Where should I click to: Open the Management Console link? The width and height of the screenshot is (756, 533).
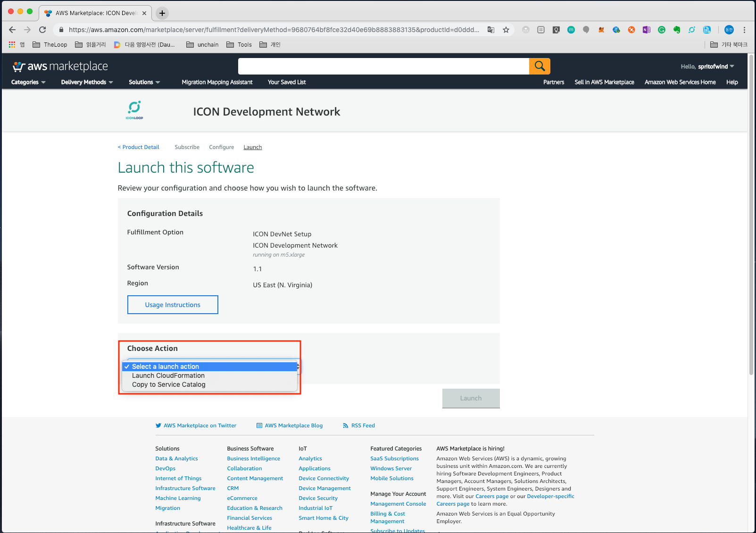398,504
